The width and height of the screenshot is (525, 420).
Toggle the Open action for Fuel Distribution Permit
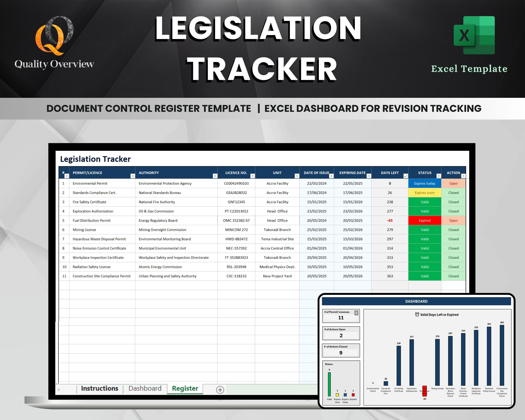tap(454, 220)
